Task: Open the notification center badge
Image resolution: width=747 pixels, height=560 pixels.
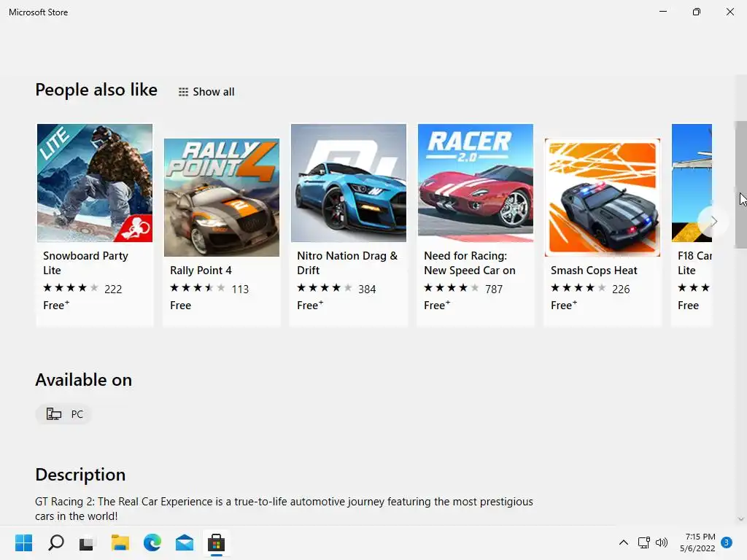Action: click(x=727, y=542)
